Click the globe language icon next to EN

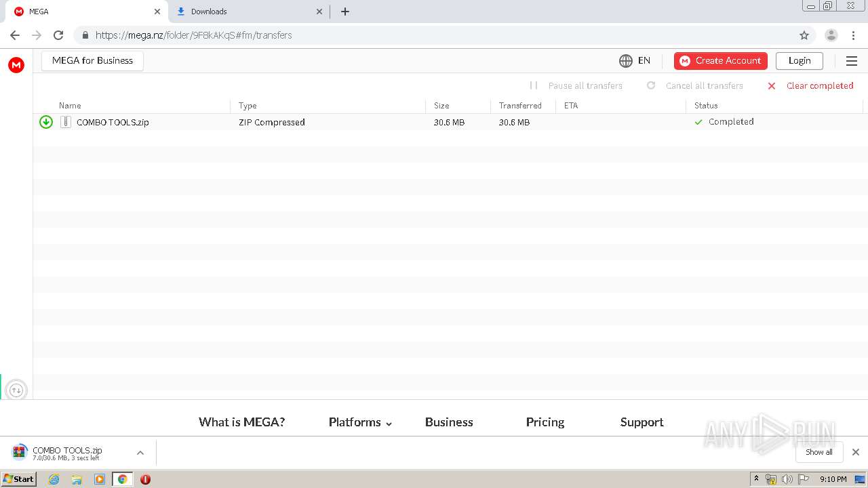point(625,61)
